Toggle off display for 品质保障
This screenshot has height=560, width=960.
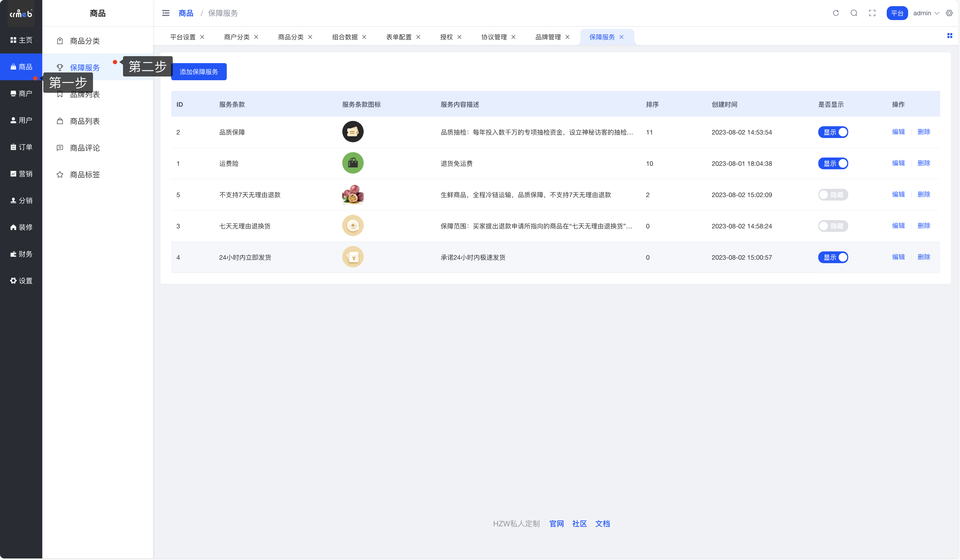(833, 132)
